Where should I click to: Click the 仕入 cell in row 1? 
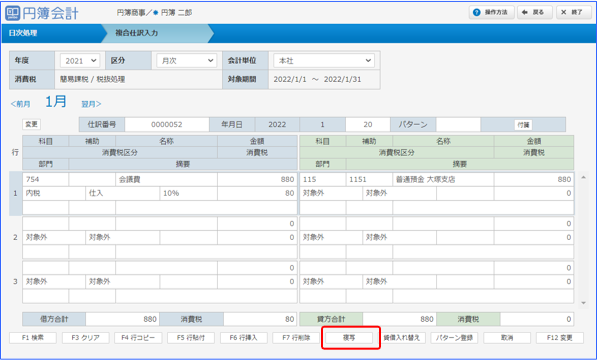pyautogui.click(x=122, y=193)
